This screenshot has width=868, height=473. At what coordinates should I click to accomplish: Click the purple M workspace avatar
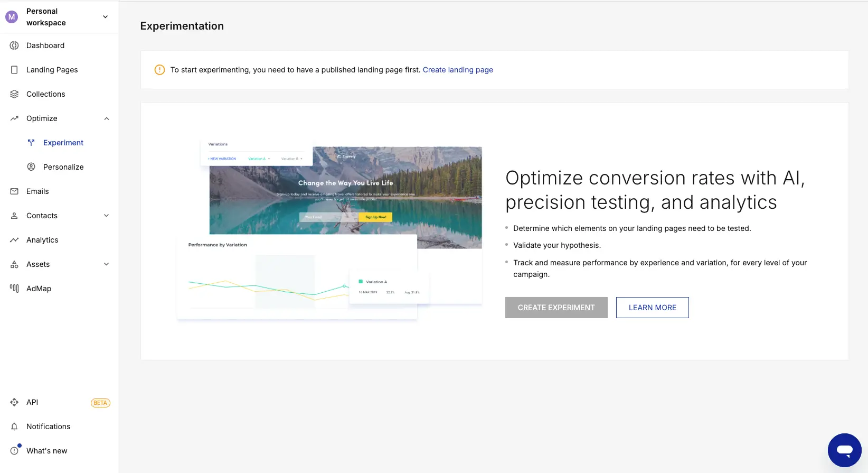(x=12, y=17)
